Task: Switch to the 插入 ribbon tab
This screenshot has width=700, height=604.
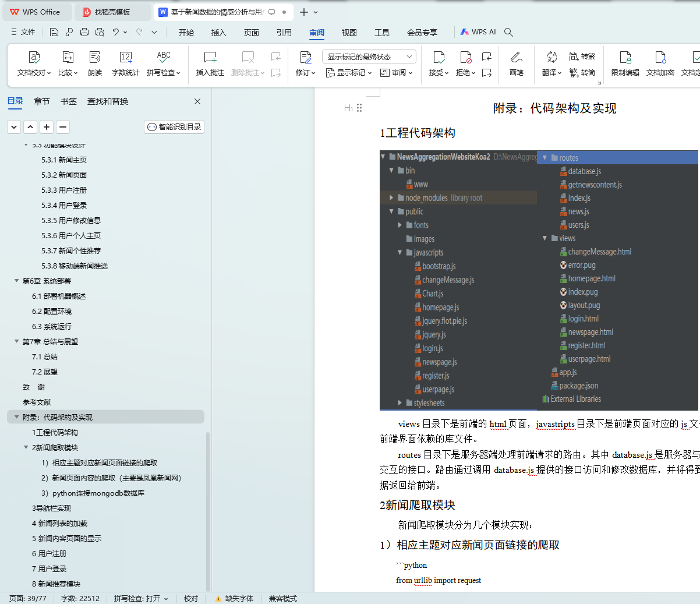Action: pos(219,33)
